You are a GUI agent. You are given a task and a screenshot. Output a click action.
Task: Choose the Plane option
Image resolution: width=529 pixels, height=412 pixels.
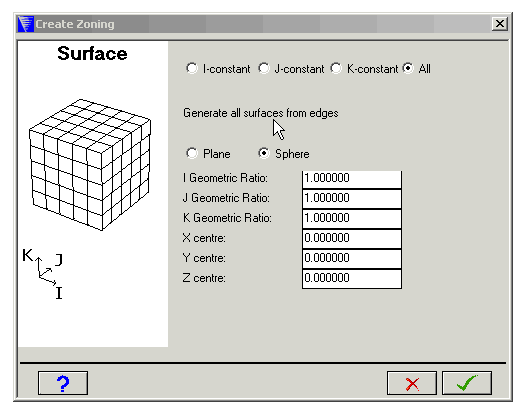tap(192, 154)
